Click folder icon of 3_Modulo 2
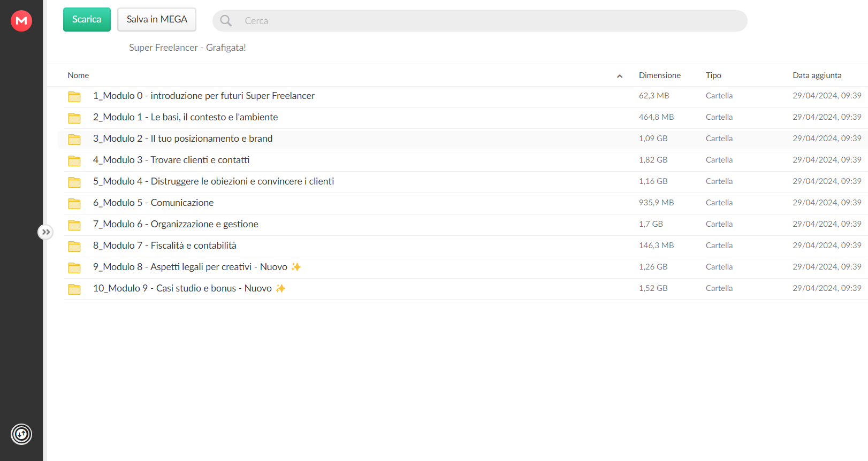Image resolution: width=868 pixels, height=461 pixels. pyautogui.click(x=74, y=139)
